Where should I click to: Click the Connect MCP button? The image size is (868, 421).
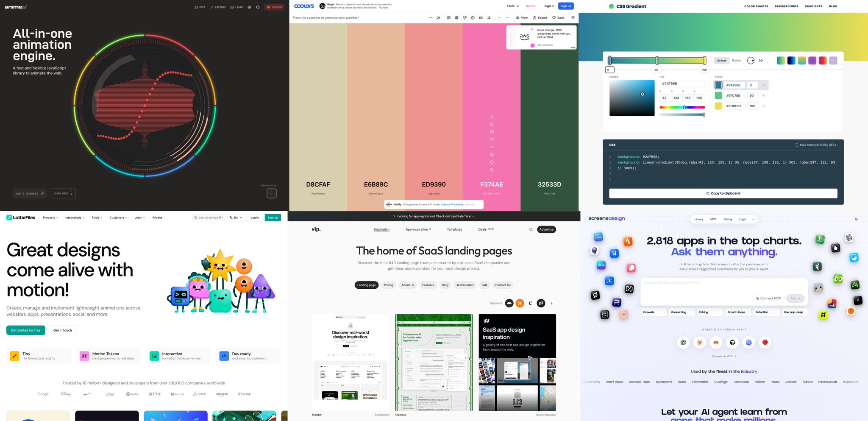tap(768, 298)
